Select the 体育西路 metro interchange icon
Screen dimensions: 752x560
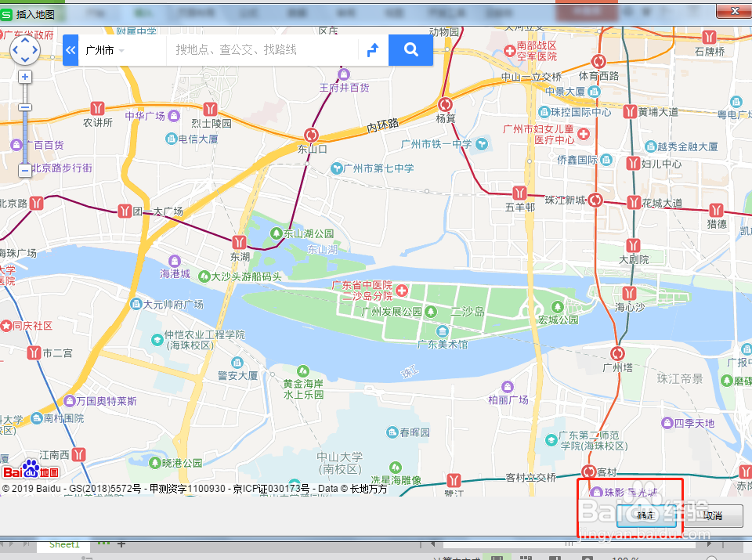pos(598,61)
